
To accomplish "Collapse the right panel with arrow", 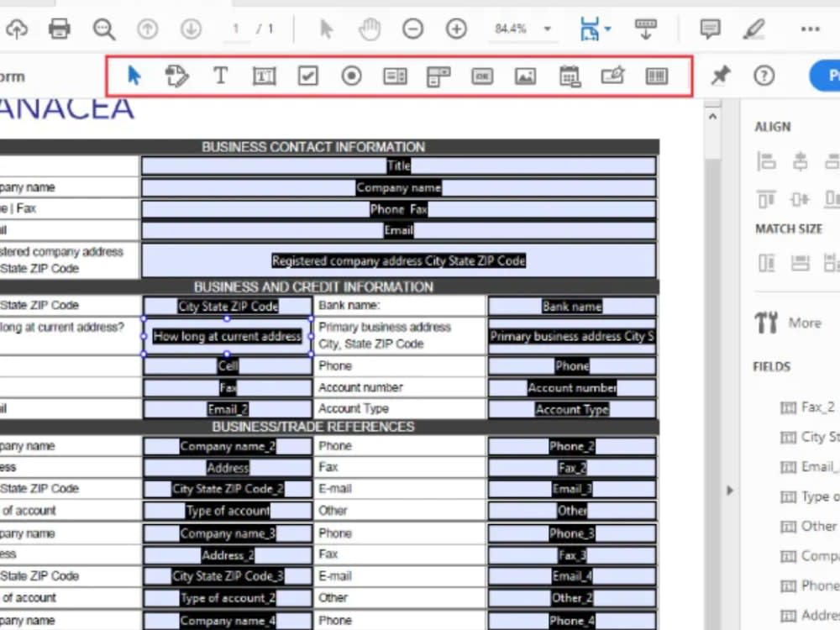I will pos(729,491).
